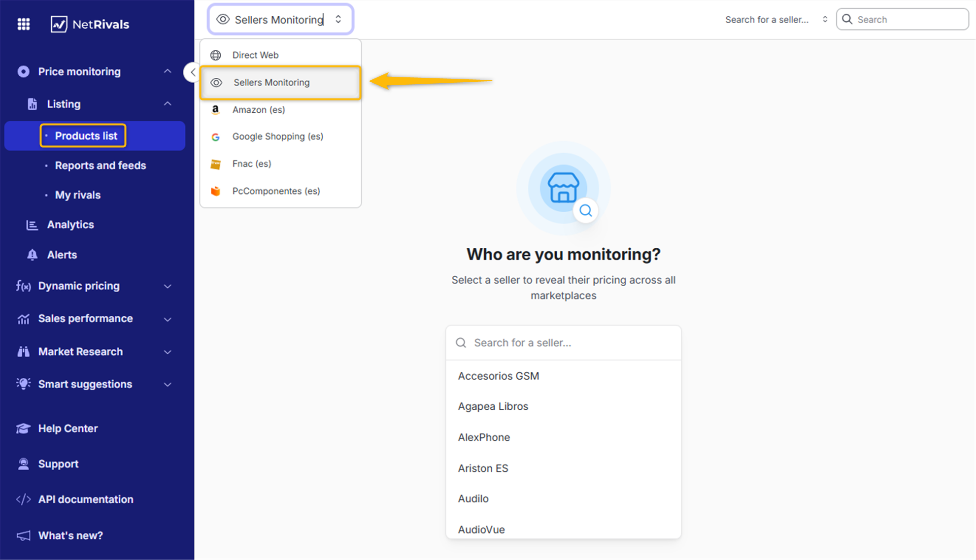Open top Search for a seller dropdown
The width and height of the screenshot is (976, 560).
776,20
